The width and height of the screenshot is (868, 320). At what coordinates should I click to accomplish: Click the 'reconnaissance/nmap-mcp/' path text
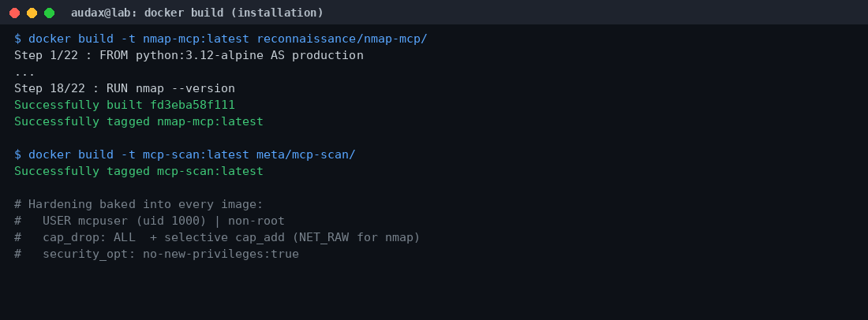[342, 39]
